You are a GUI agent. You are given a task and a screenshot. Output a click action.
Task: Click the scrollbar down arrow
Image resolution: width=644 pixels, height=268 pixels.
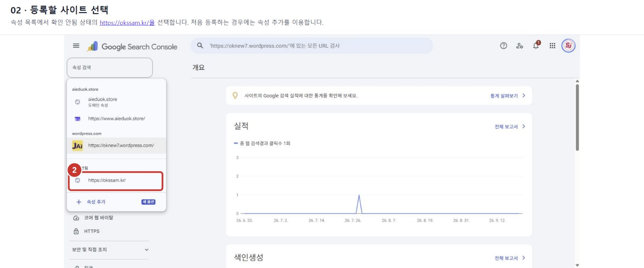point(577,265)
